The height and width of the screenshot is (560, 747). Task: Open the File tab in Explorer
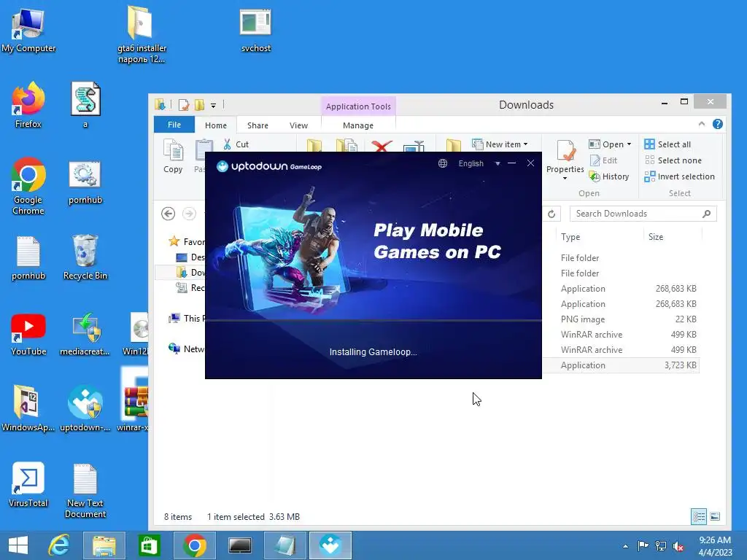pyautogui.click(x=174, y=125)
